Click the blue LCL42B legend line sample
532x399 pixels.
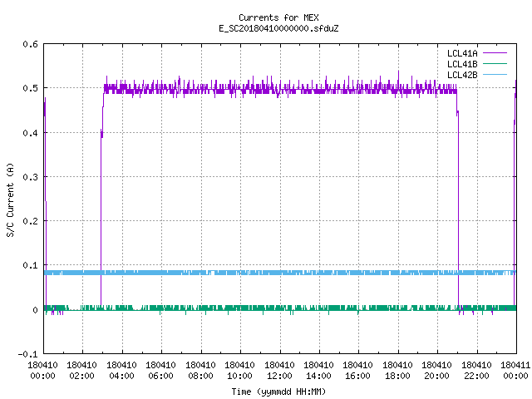click(495, 75)
